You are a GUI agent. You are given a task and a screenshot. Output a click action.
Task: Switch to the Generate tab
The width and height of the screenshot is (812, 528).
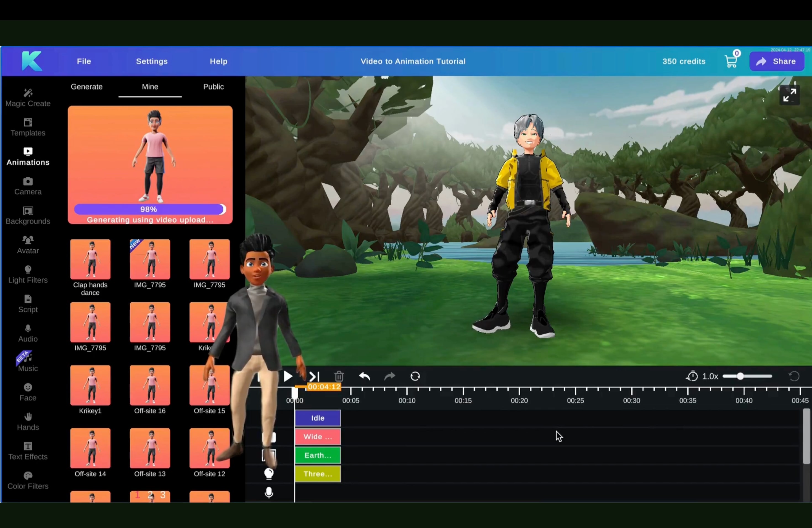pos(86,87)
